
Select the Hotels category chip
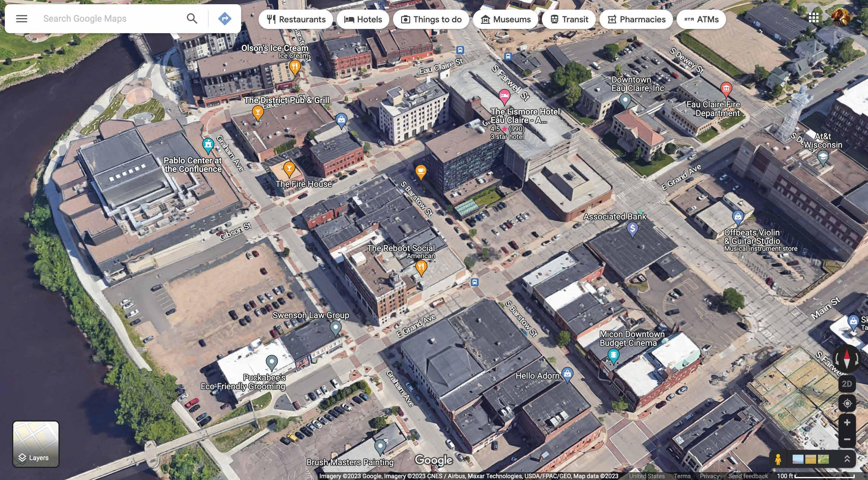363,20
